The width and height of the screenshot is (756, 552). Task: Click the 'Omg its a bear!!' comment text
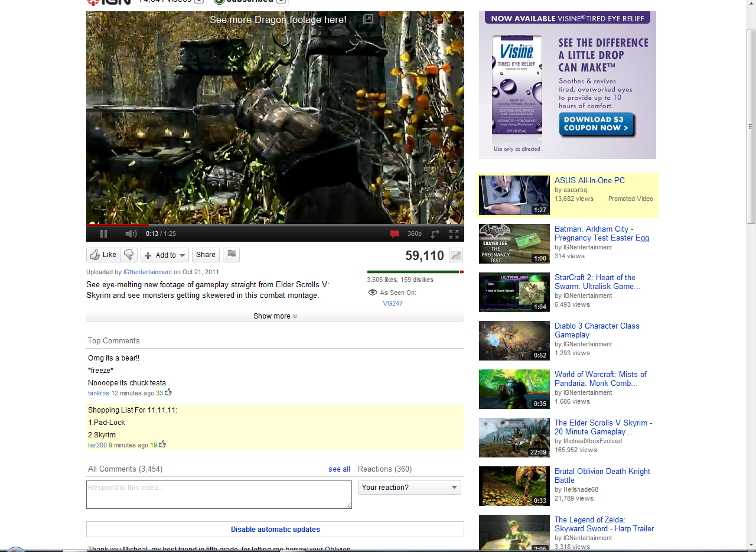click(113, 358)
